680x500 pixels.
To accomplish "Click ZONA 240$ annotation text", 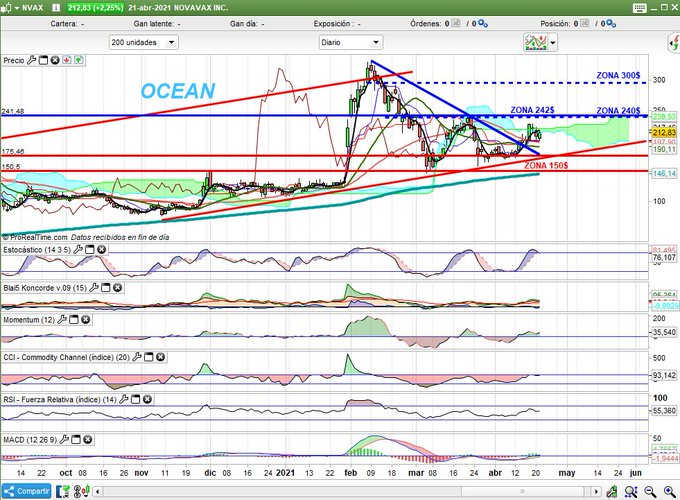I will coord(618,111).
